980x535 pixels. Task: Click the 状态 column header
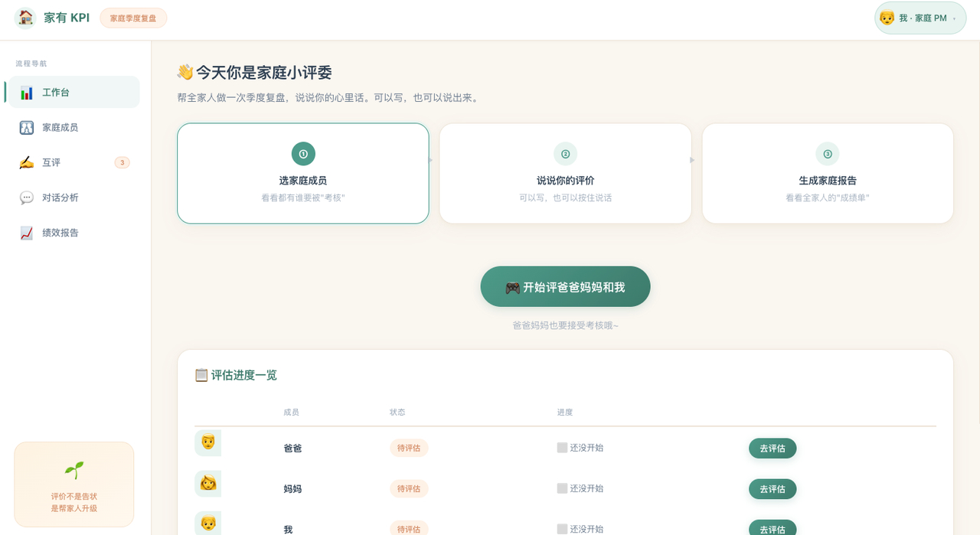(398, 412)
